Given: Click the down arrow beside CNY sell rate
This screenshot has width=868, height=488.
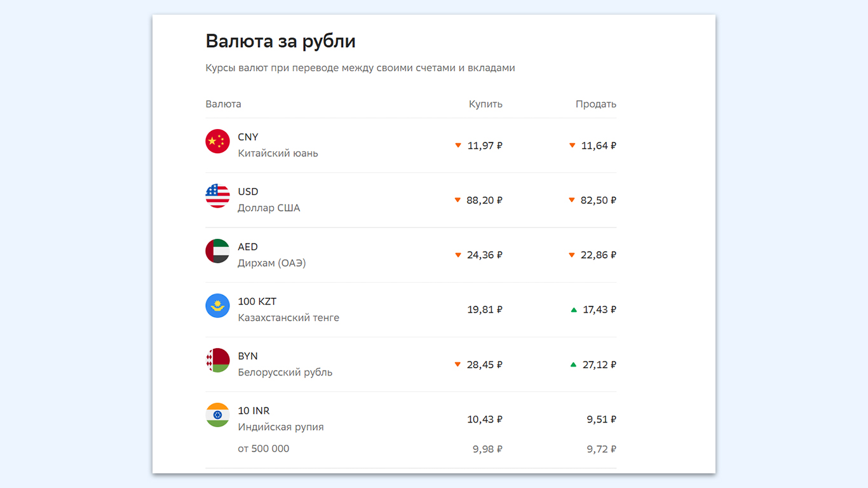Looking at the screenshot, I should click(x=572, y=146).
